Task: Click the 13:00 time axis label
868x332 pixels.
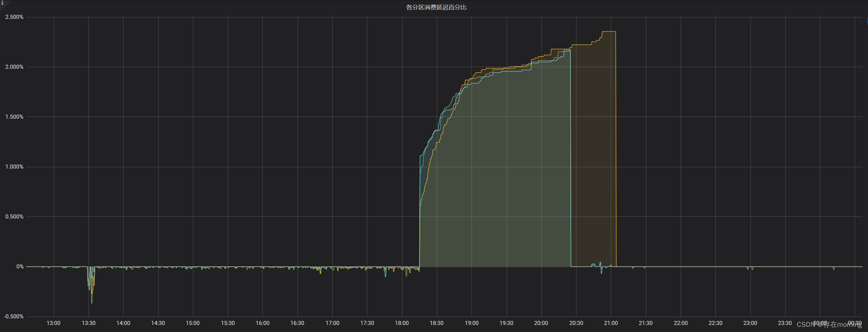Action: pyautogui.click(x=54, y=323)
